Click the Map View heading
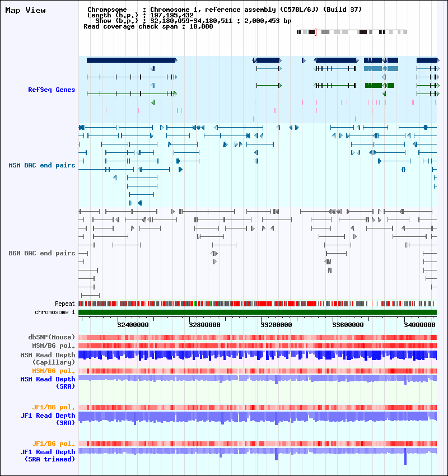448x476 pixels. (x=26, y=10)
